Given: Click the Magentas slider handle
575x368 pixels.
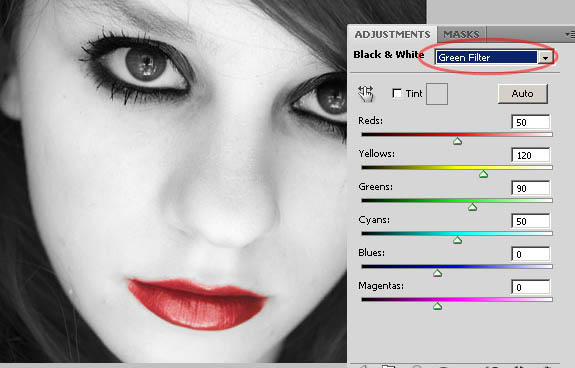Looking at the screenshot, I should 437,306.
